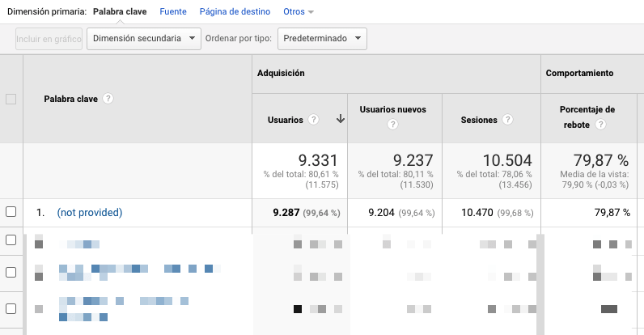Click the Usuarios sort descending arrow
The width and height of the screenshot is (644, 335).
341,120
